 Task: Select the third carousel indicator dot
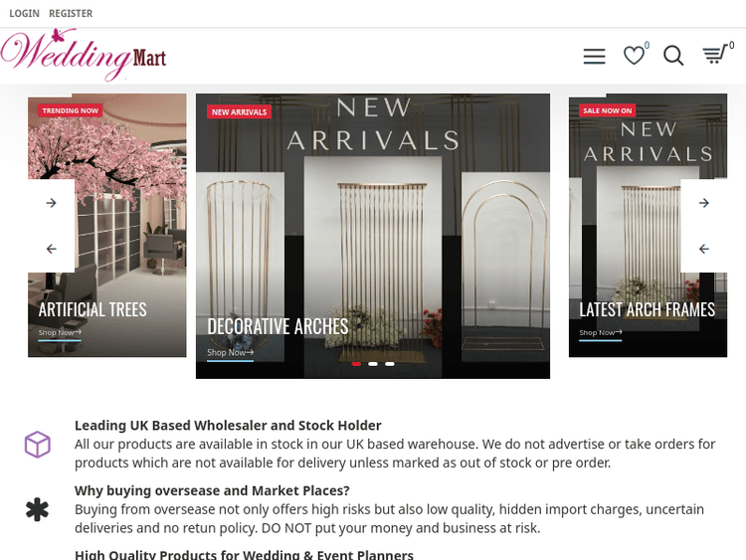pyautogui.click(x=390, y=364)
